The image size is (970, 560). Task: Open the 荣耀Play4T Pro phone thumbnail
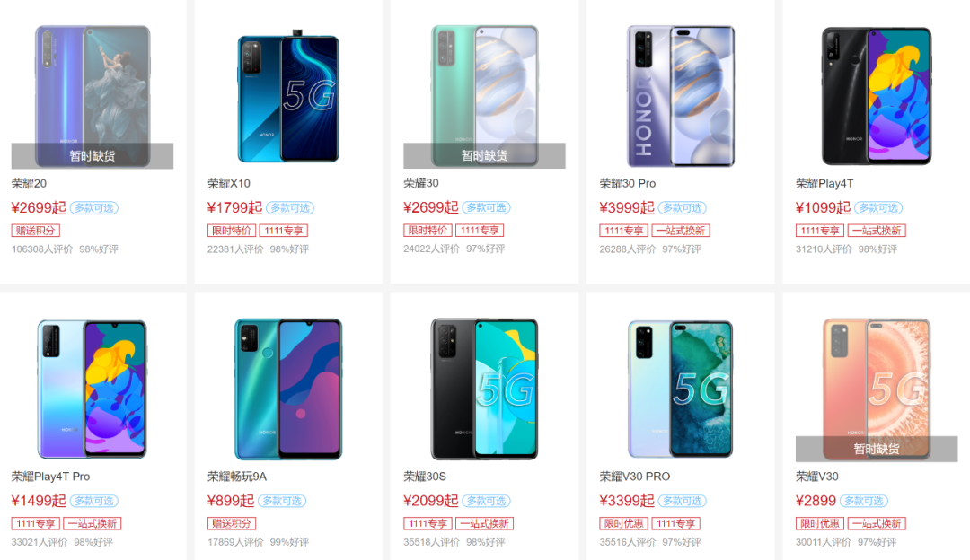pos(93,389)
